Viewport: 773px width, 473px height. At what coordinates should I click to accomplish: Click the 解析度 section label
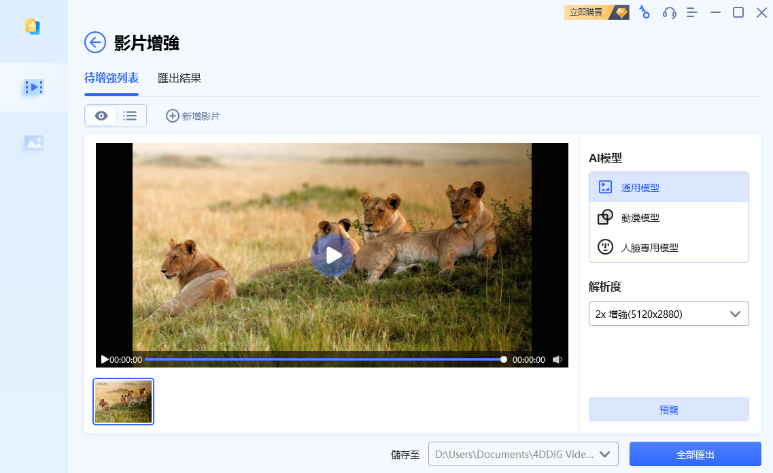click(x=605, y=287)
